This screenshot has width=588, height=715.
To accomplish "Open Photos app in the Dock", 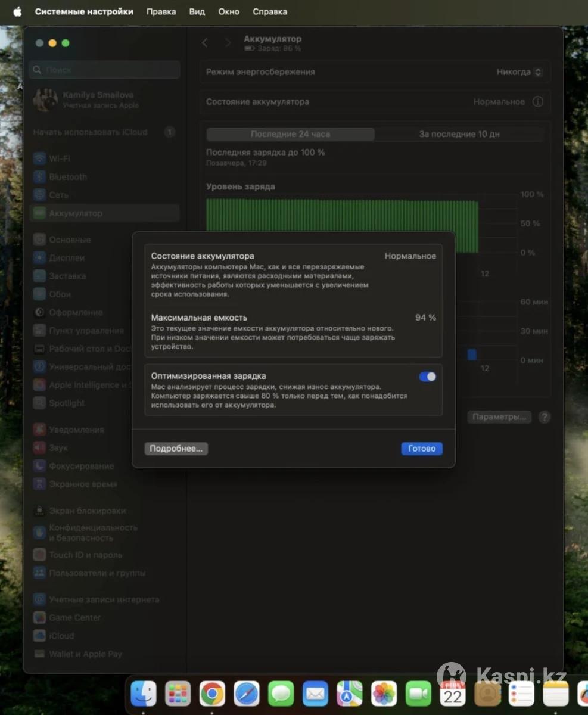I will [384, 694].
